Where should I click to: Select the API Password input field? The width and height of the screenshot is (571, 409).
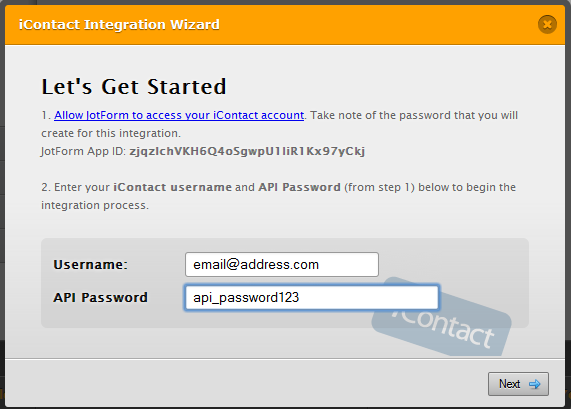click(312, 298)
